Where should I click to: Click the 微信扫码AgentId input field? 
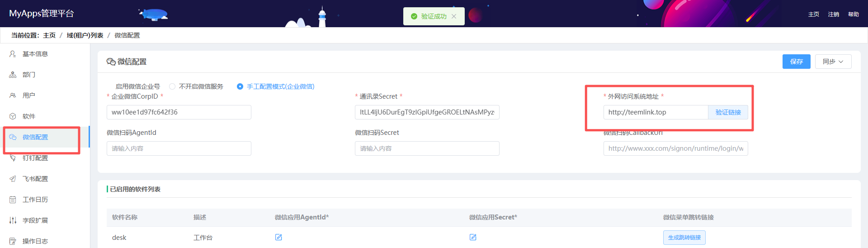[179, 148]
